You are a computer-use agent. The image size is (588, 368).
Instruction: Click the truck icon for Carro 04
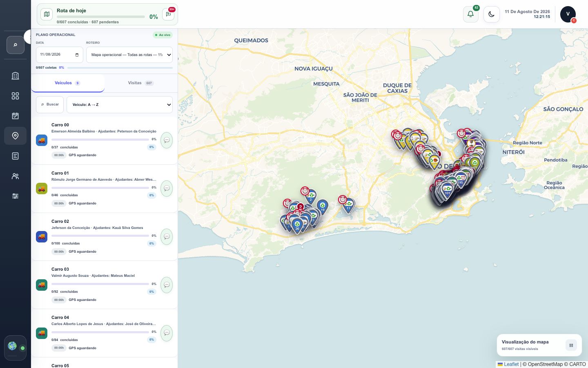(x=42, y=333)
